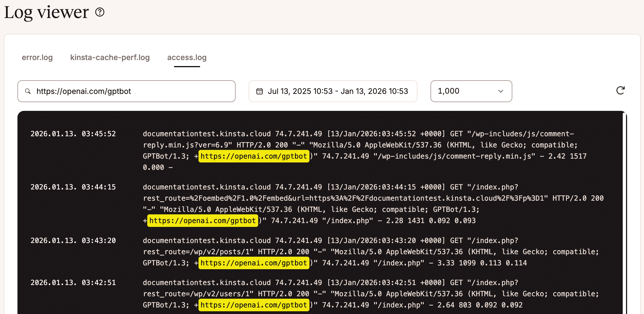The width and height of the screenshot is (644, 314).
Task: Open the kinsta-cache-perf.log tab
Action: [110, 58]
